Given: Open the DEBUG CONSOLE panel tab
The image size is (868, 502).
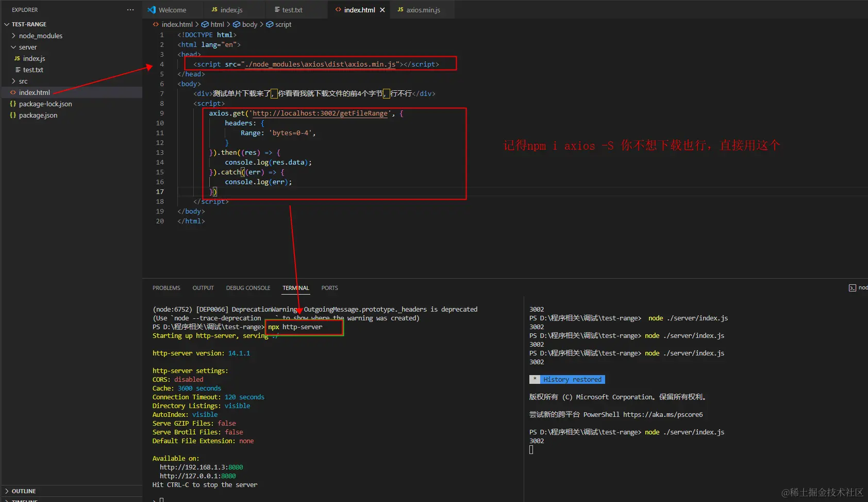Looking at the screenshot, I should point(248,288).
